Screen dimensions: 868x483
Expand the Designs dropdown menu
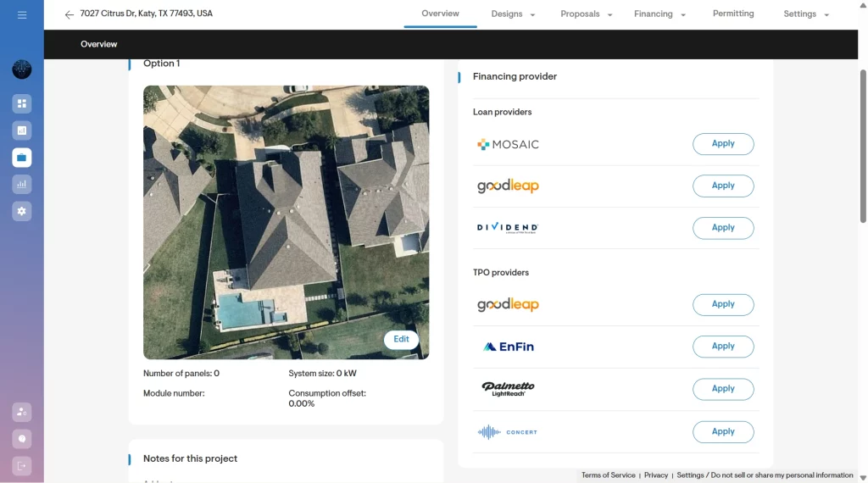pyautogui.click(x=513, y=14)
